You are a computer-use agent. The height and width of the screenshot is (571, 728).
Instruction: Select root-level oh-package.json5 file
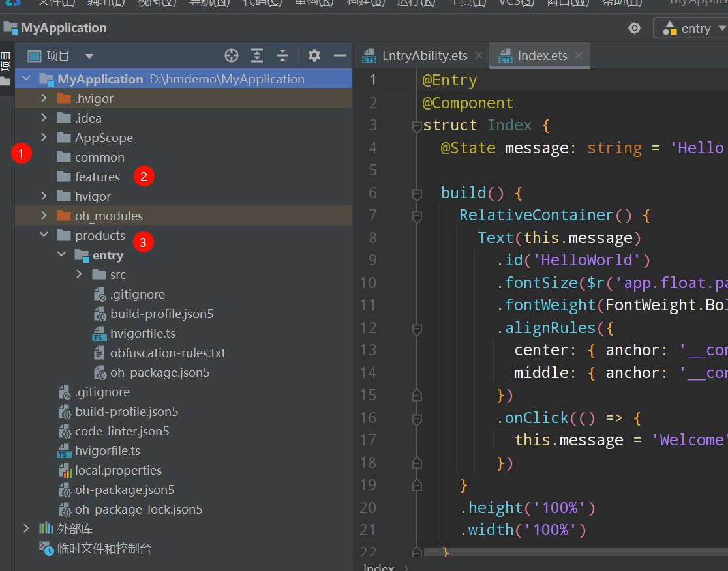[125, 490]
